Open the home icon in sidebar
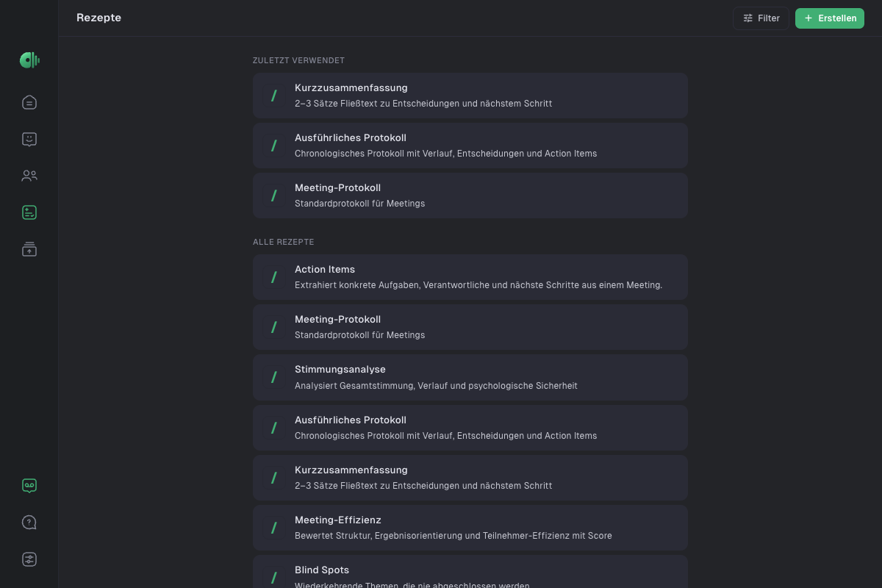 29,102
